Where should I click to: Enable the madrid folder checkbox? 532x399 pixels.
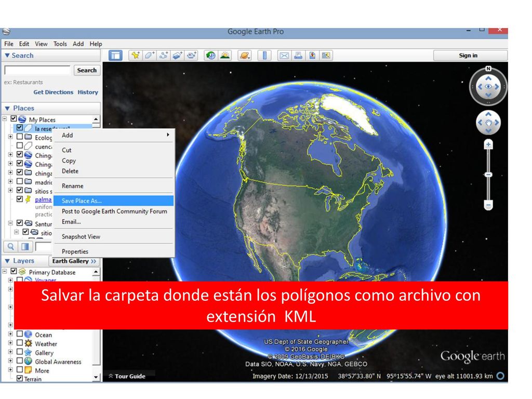[20, 181]
